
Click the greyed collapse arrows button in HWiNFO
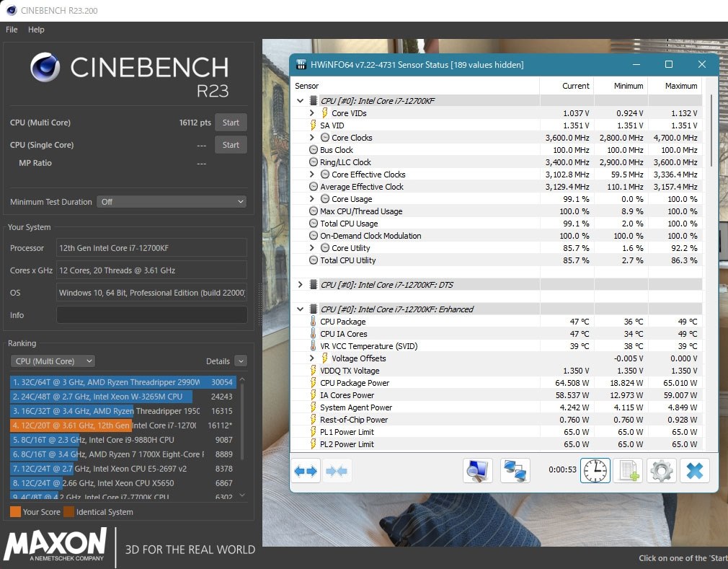pos(337,471)
